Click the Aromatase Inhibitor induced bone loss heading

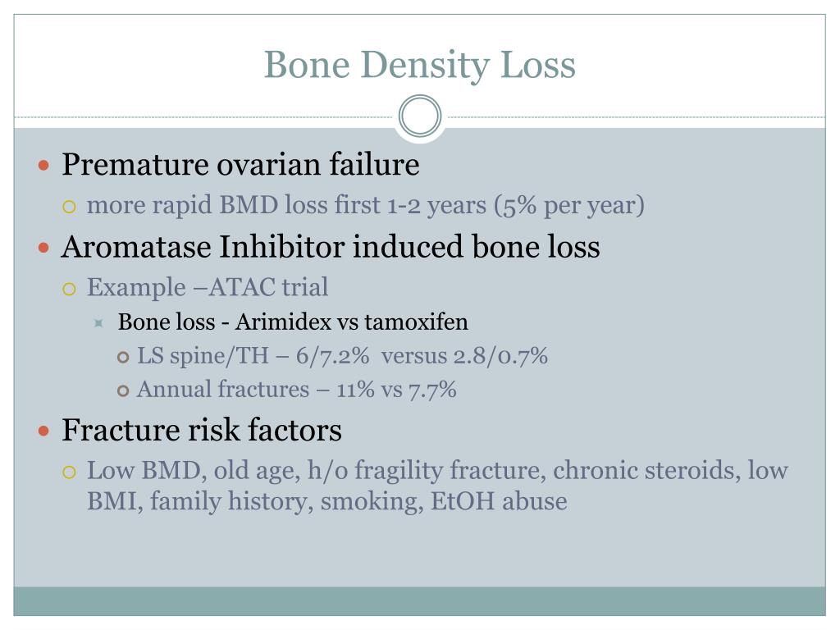(331, 247)
